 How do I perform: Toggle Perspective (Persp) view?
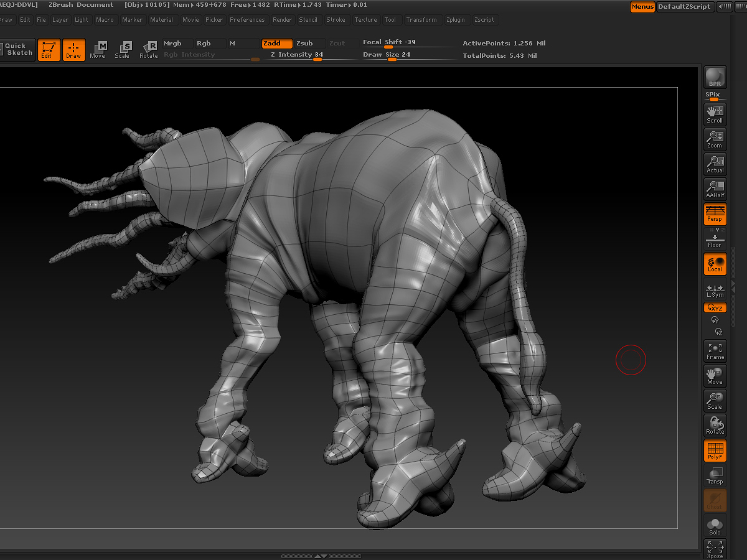715,214
